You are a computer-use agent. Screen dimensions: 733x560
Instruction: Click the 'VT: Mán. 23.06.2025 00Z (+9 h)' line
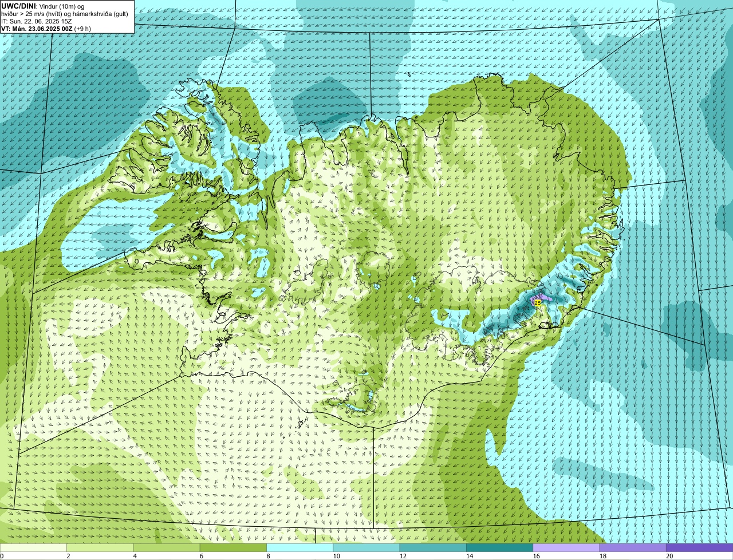46,28
